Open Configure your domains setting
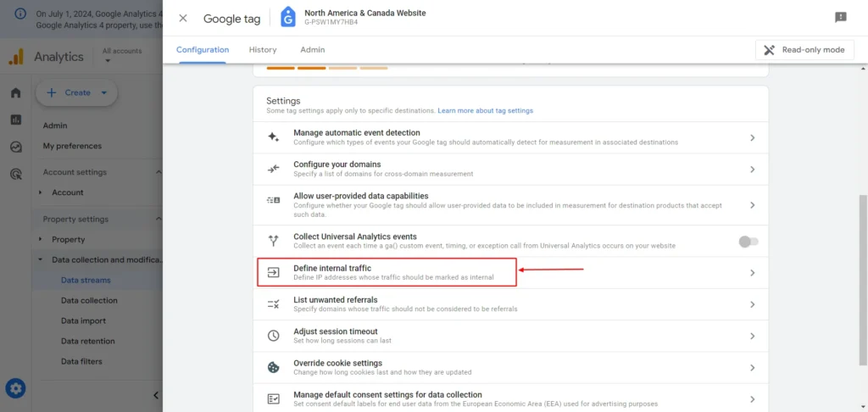The height and width of the screenshot is (412, 868). click(511, 170)
